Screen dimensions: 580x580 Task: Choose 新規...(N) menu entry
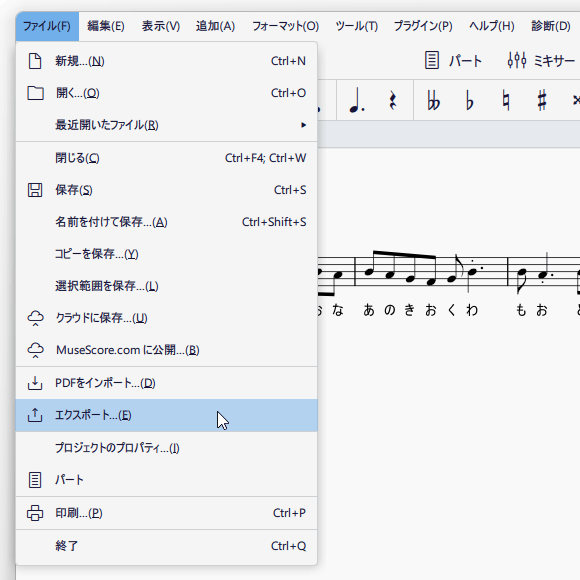pos(166,61)
